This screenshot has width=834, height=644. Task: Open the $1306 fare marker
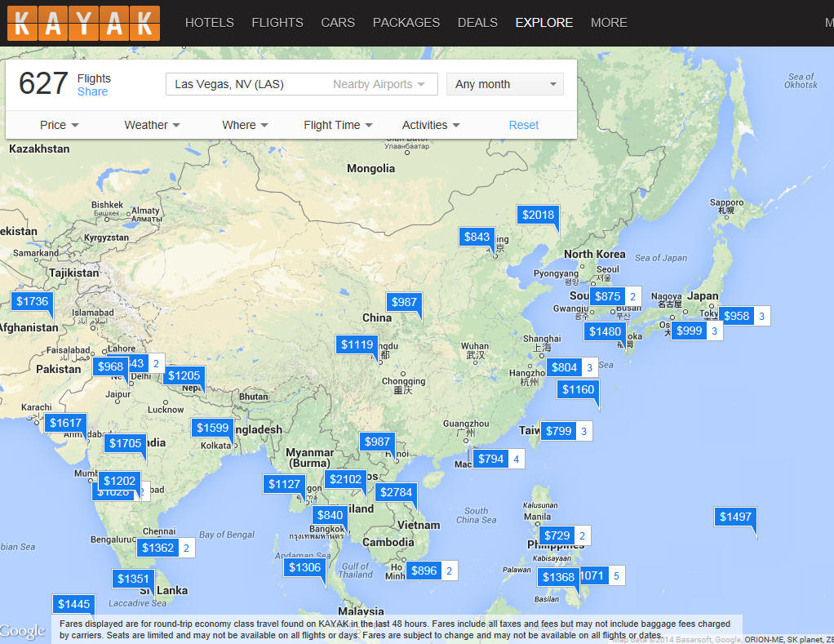click(304, 567)
